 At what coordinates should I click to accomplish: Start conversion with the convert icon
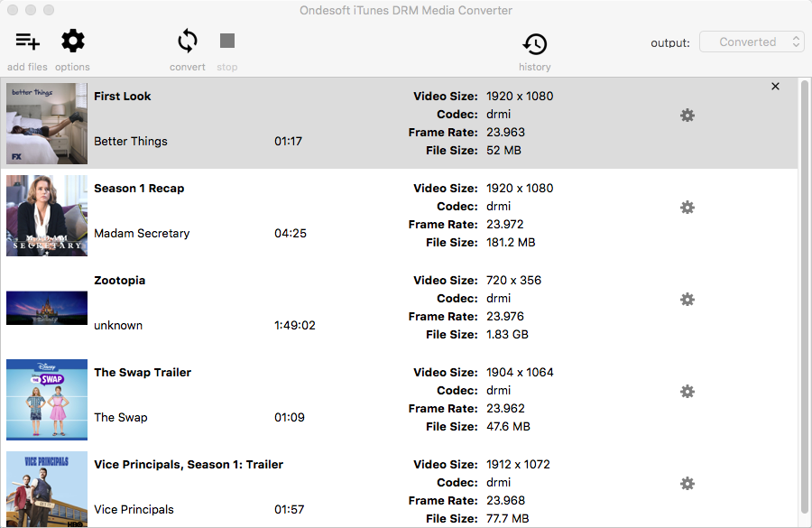[188, 41]
